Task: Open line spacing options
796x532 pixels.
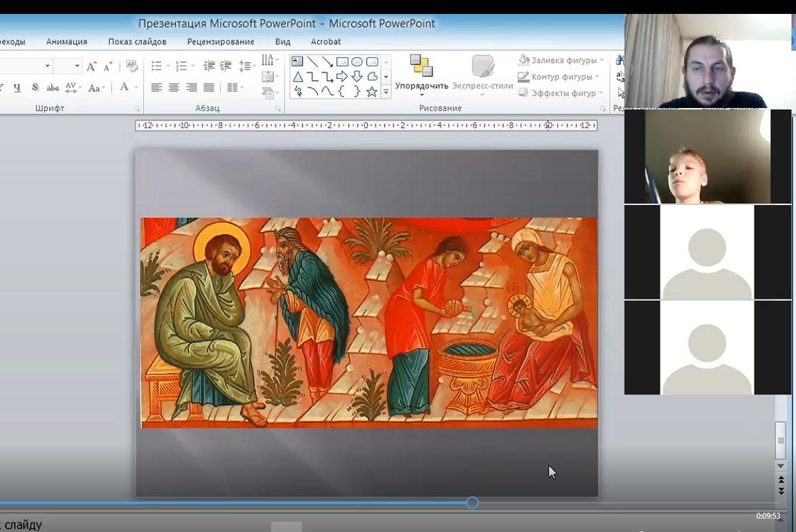Action: [x=247, y=66]
